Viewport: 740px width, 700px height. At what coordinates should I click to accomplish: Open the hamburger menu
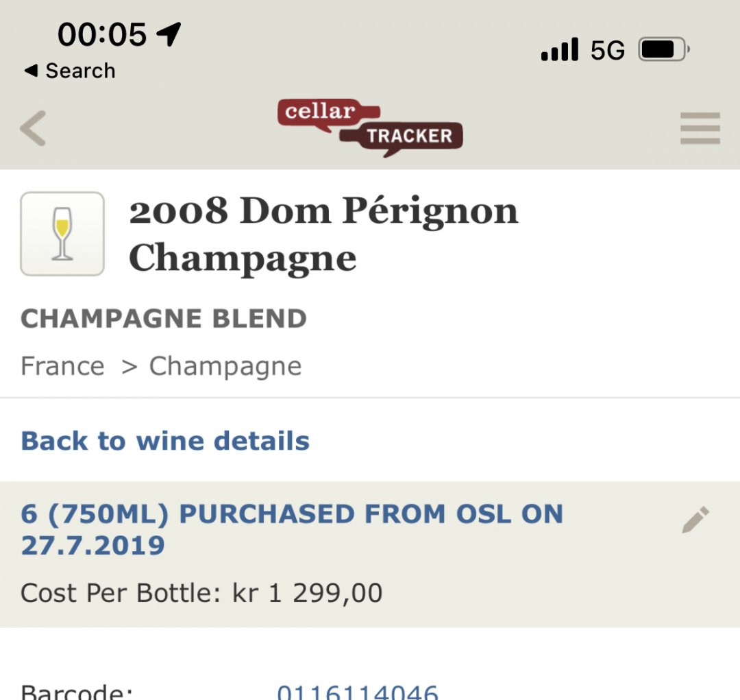(x=700, y=128)
